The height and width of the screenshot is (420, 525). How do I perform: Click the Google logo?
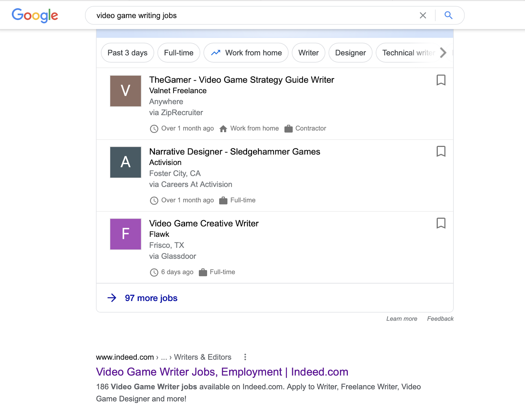coord(35,15)
